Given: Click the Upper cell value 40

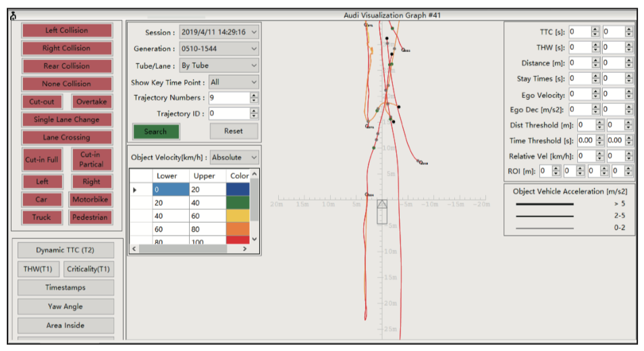Looking at the screenshot, I should pyautogui.click(x=208, y=202).
